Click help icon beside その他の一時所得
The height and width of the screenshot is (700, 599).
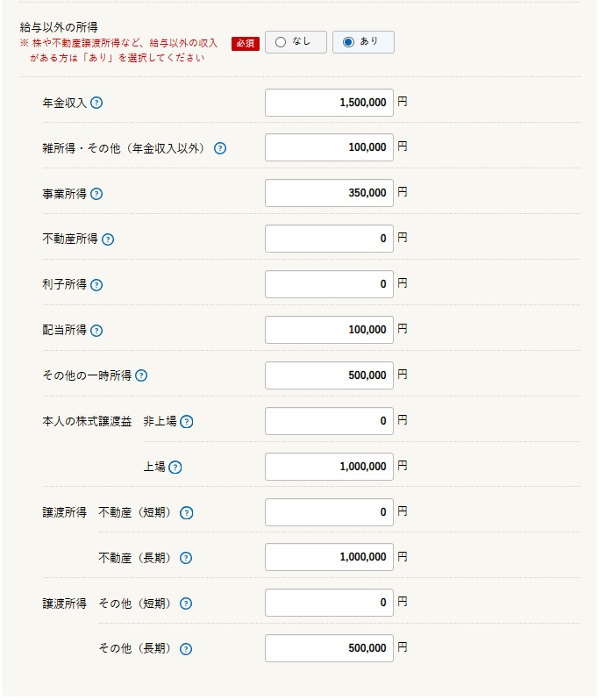[141, 376]
